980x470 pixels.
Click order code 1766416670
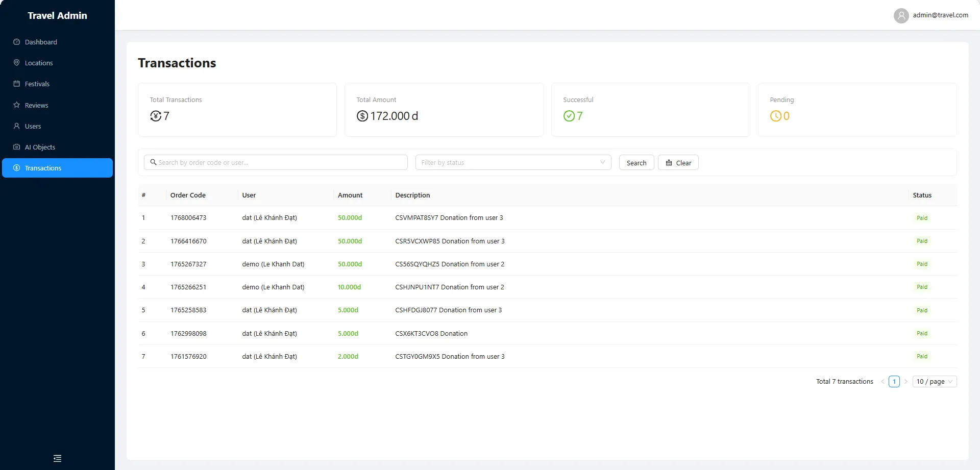(x=188, y=241)
